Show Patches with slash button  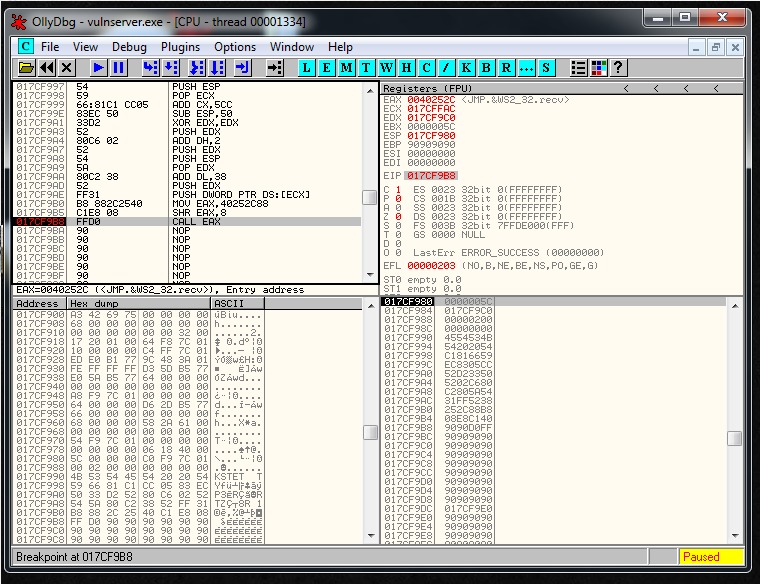pyautogui.click(x=446, y=68)
